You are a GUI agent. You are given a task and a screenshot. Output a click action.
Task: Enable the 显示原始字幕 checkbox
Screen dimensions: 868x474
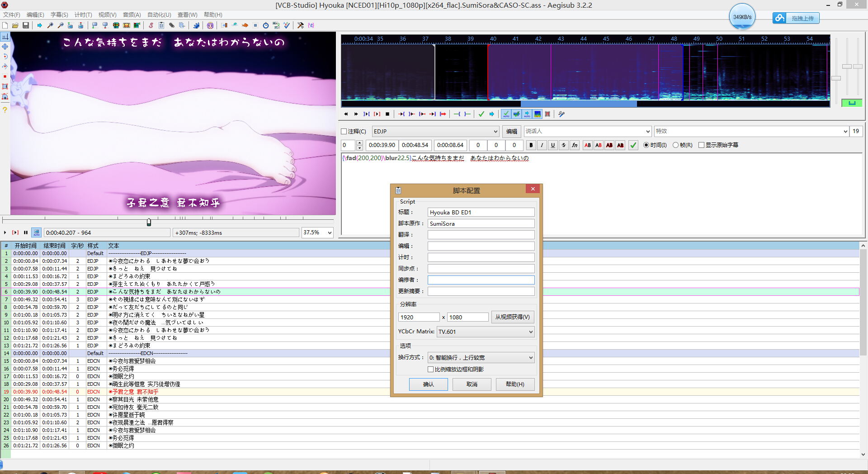pos(701,145)
